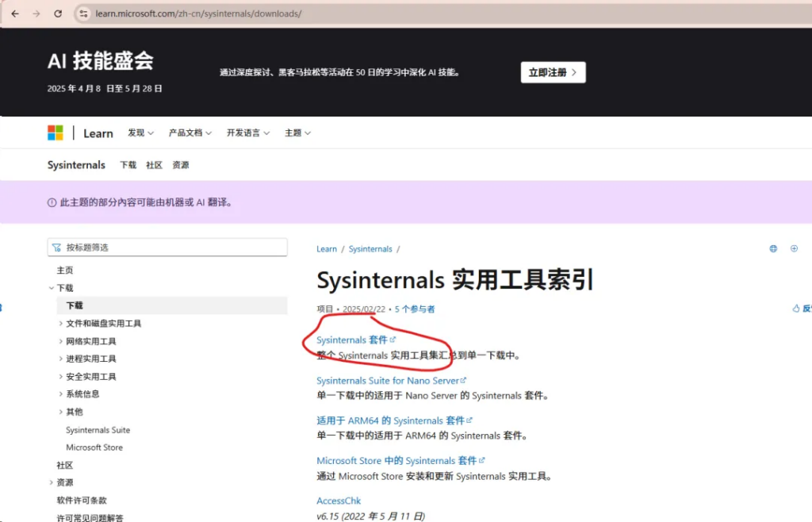Reload the page with the refresh icon

(x=58, y=14)
